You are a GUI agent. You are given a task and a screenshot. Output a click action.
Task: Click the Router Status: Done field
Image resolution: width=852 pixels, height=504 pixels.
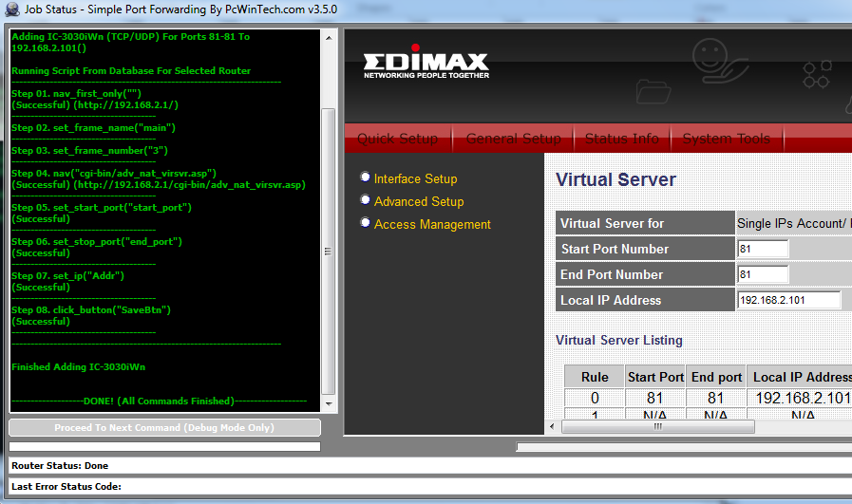tap(430, 465)
